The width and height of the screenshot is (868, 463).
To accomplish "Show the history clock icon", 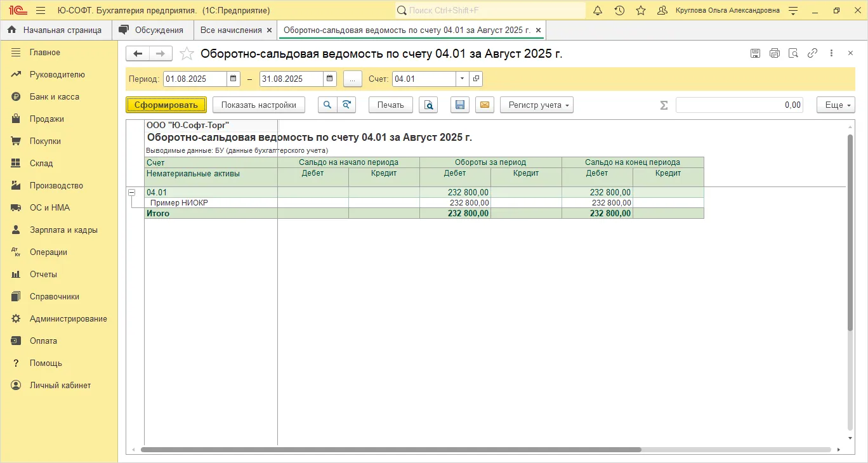I will pyautogui.click(x=619, y=11).
